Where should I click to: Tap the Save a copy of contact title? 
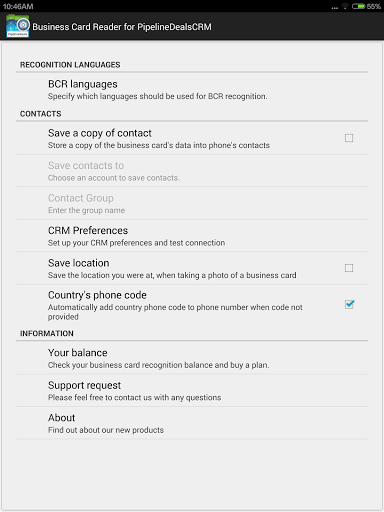[100, 133]
